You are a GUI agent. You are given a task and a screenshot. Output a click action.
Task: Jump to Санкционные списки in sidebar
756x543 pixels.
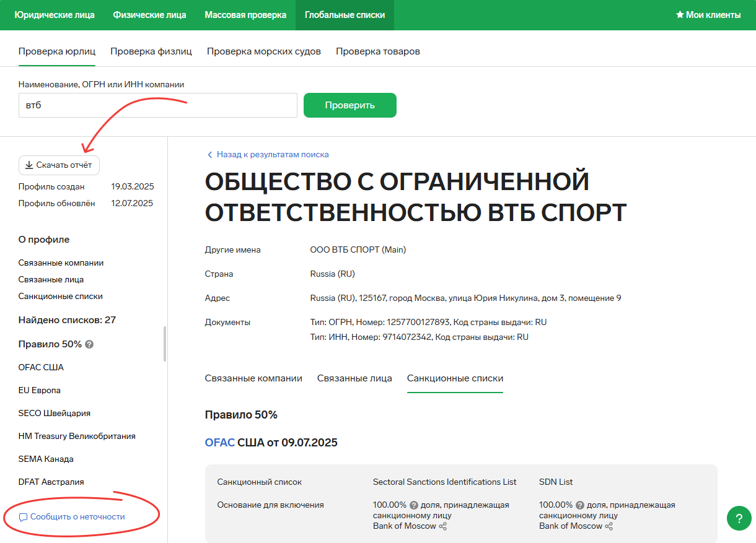click(61, 297)
